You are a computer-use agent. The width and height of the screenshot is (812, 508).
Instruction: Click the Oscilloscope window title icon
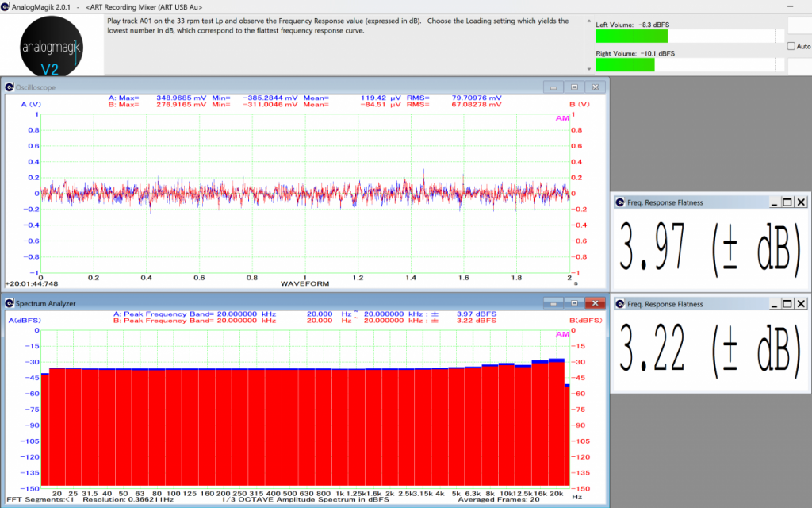point(10,87)
